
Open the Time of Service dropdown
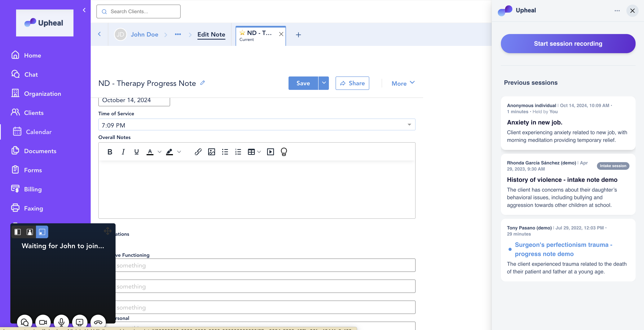click(x=409, y=125)
